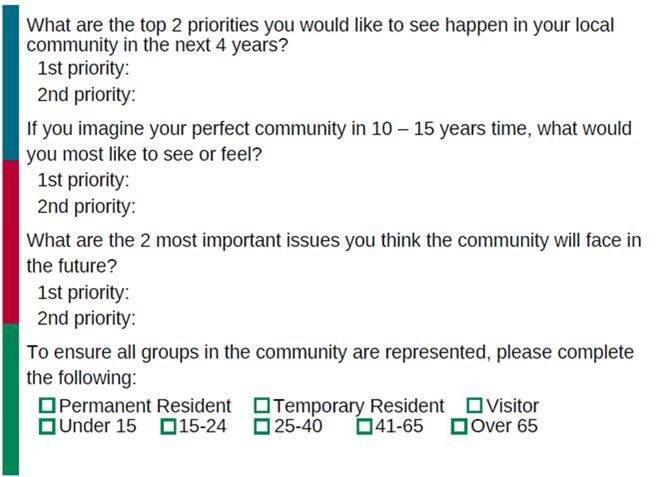Click 1st priority line under next 4 years question
Image resolution: width=667 pixels, height=477 pixels.
[x=84, y=69]
